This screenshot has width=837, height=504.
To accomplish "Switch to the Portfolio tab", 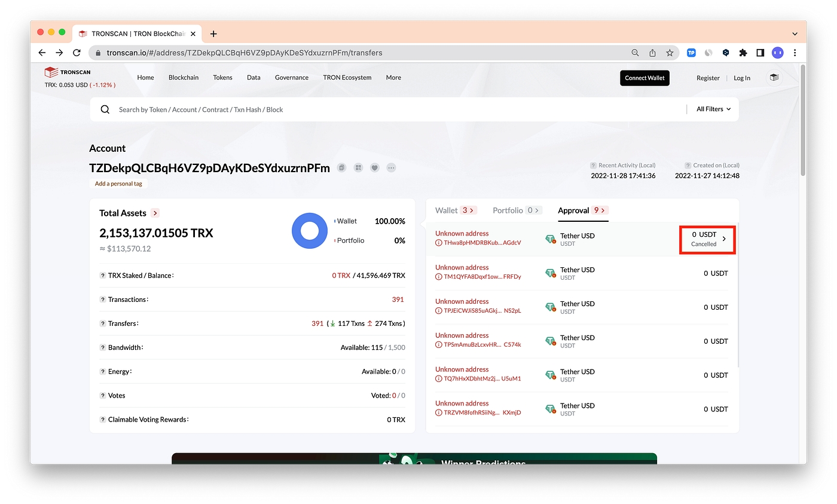I will 508,210.
